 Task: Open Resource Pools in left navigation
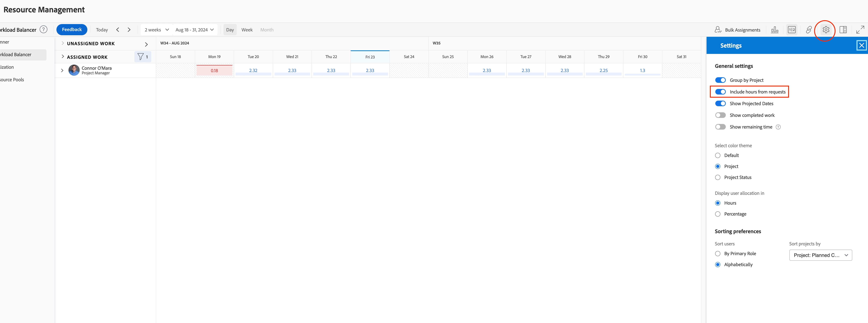[x=12, y=80]
